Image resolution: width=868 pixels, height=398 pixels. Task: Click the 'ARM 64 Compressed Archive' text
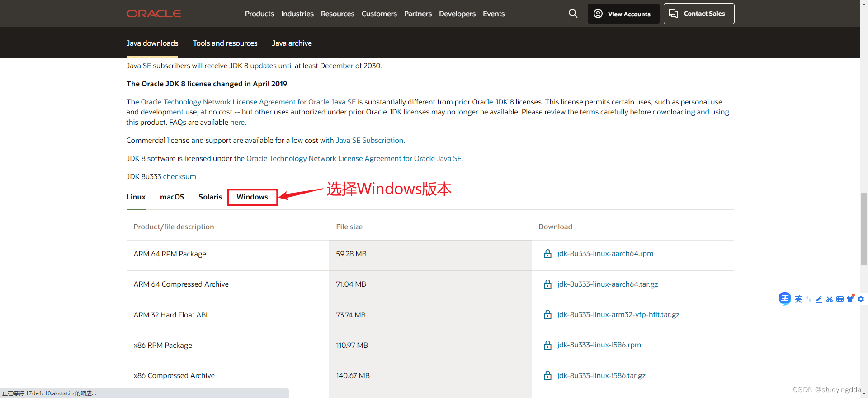(181, 284)
